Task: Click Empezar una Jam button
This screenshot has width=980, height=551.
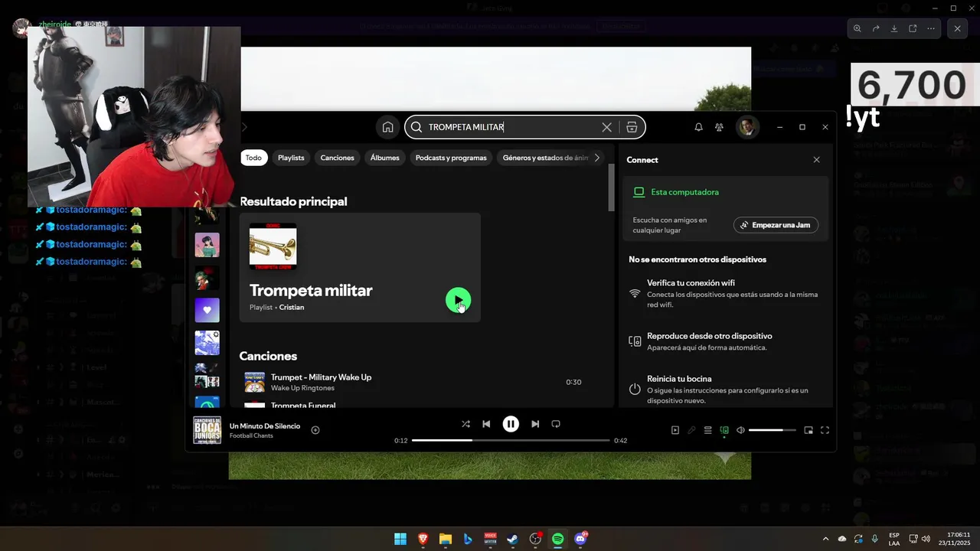Action: [x=776, y=225]
